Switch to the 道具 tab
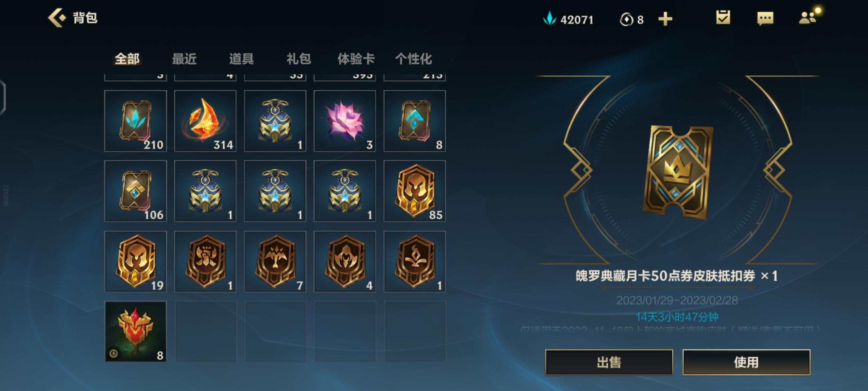 pyautogui.click(x=241, y=59)
